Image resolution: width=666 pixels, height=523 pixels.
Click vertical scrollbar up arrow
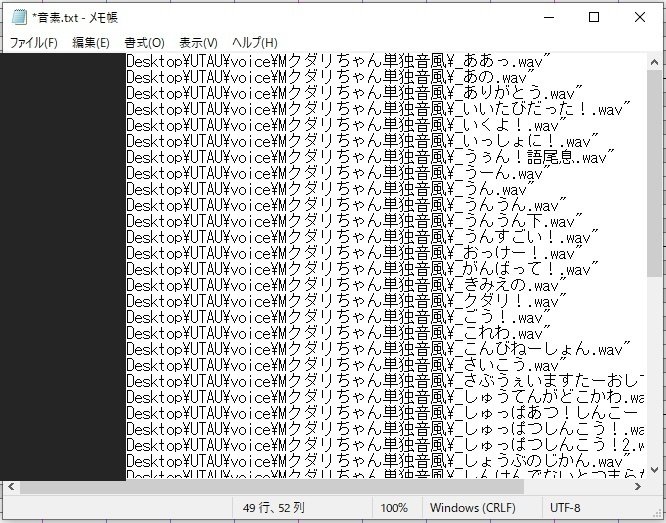coord(655,62)
